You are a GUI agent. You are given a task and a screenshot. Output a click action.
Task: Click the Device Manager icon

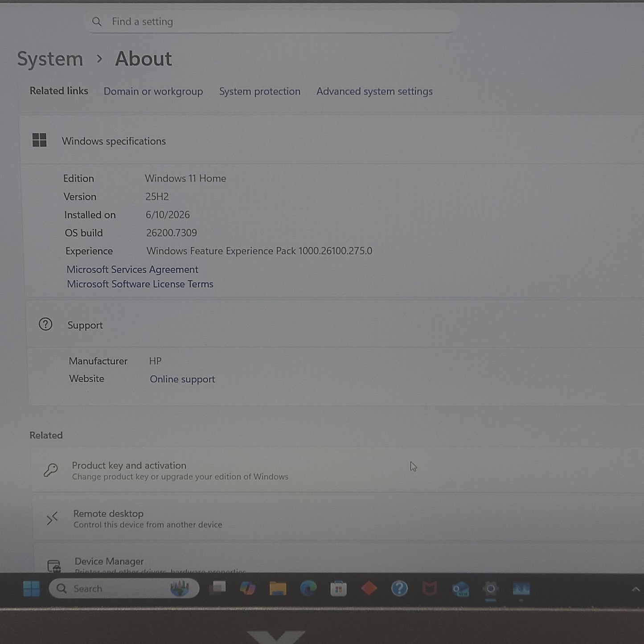54,566
